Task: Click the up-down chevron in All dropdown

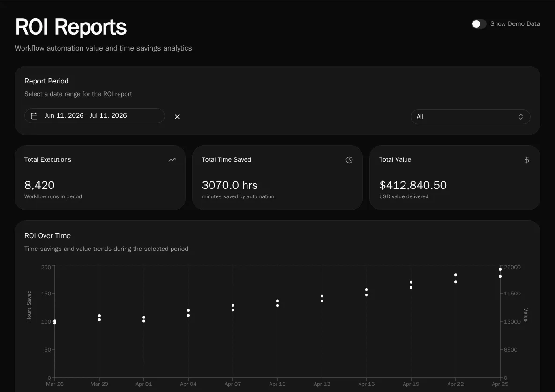Action: tap(521, 116)
